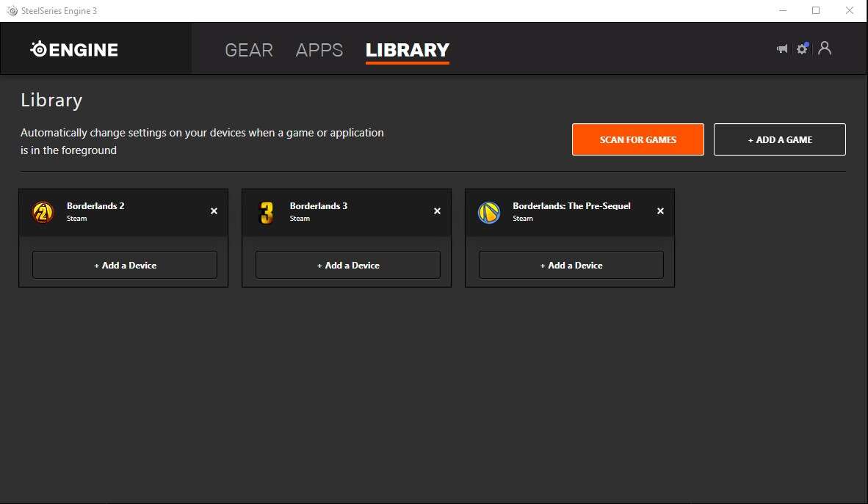Open the settings gear icon

pyautogui.click(x=802, y=49)
